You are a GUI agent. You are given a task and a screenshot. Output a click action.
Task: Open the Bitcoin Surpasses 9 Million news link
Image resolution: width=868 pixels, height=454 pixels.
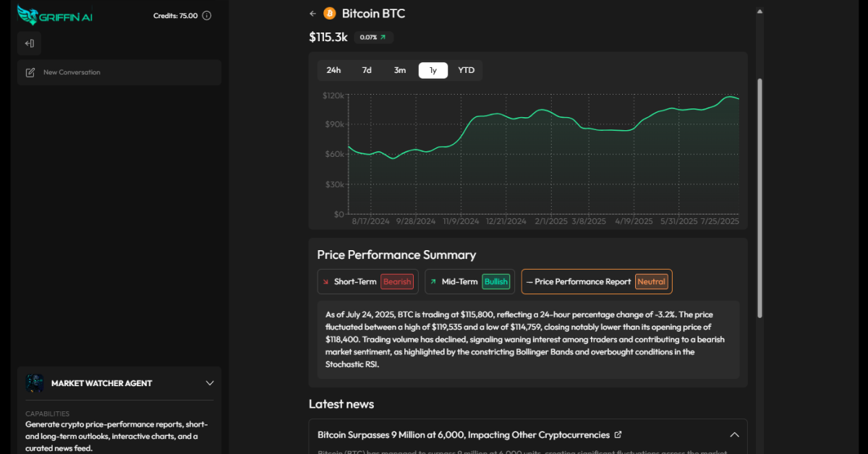[x=464, y=435]
